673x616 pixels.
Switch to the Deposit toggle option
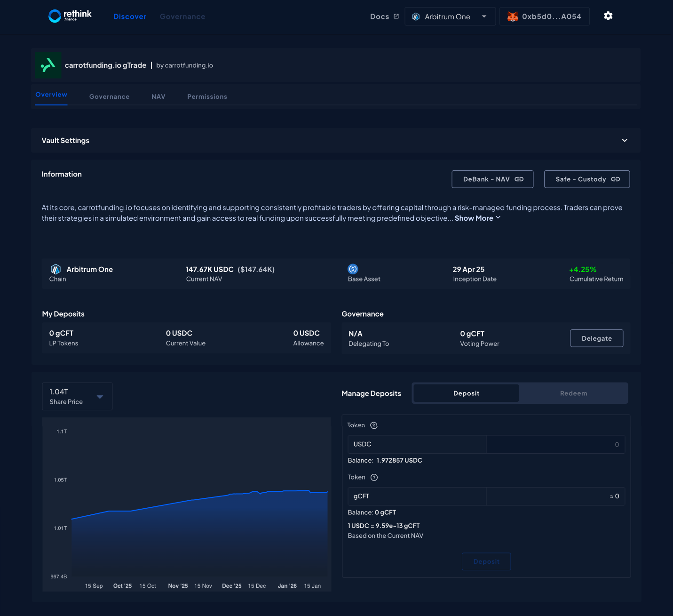pos(466,393)
